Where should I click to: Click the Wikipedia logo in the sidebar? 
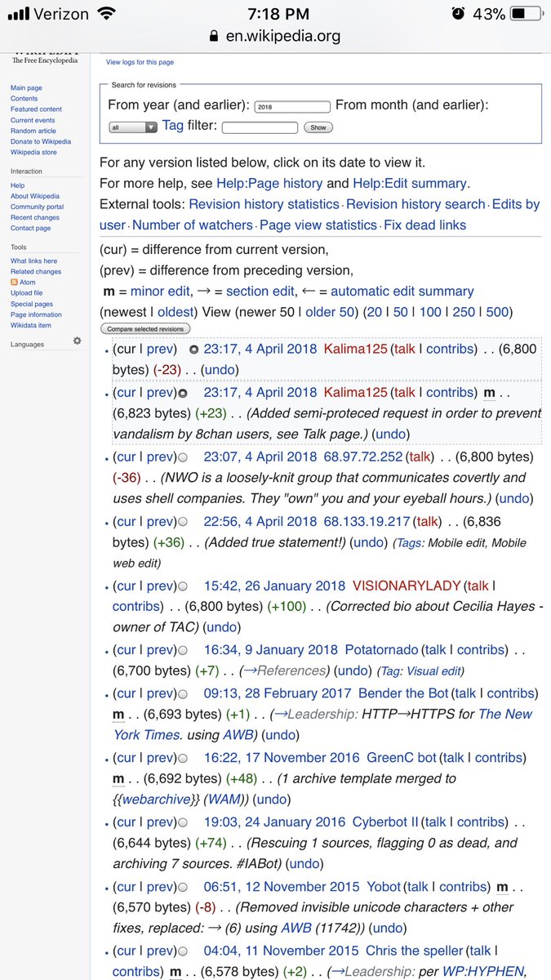tap(44, 59)
